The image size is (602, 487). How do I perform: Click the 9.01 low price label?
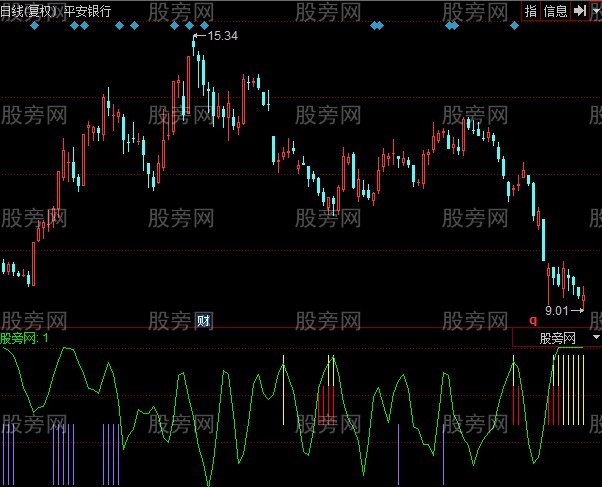(x=558, y=311)
